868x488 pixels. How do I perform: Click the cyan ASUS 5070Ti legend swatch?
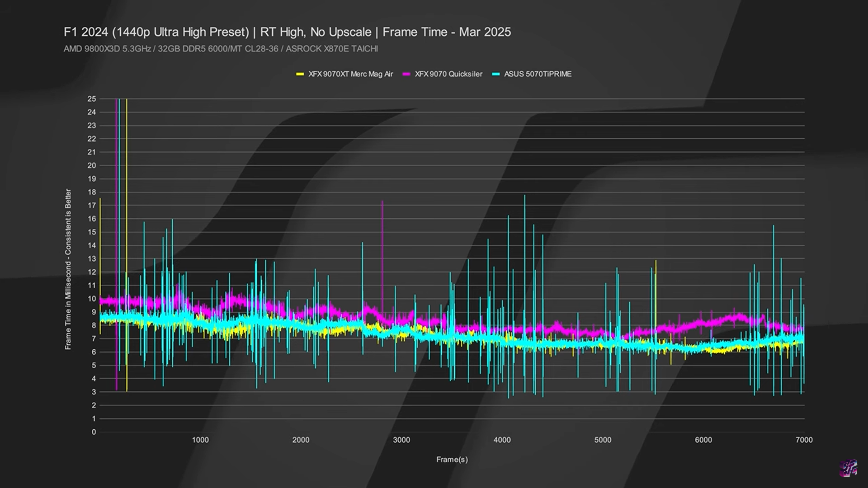pyautogui.click(x=496, y=74)
